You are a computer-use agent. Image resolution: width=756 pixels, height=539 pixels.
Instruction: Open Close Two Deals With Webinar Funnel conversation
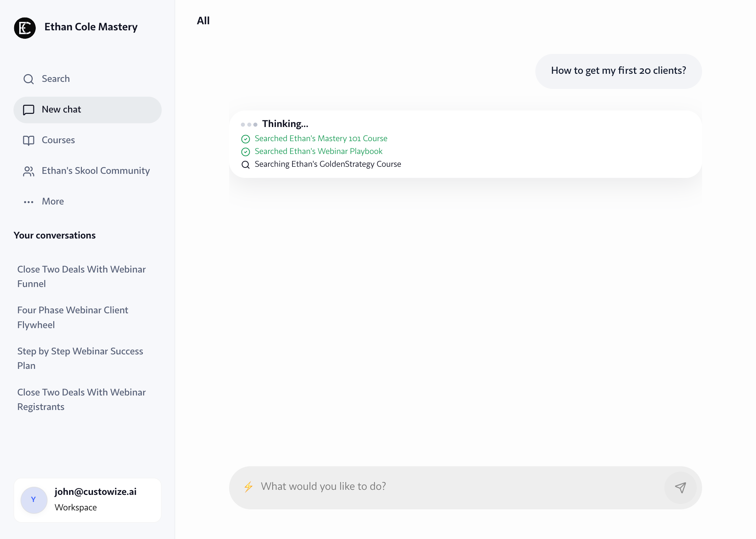pyautogui.click(x=81, y=276)
